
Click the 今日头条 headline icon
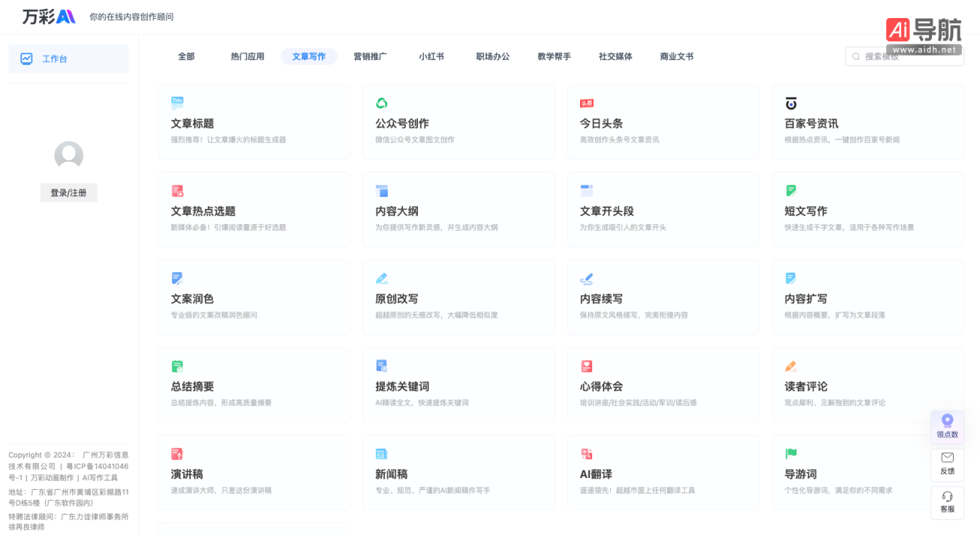586,102
